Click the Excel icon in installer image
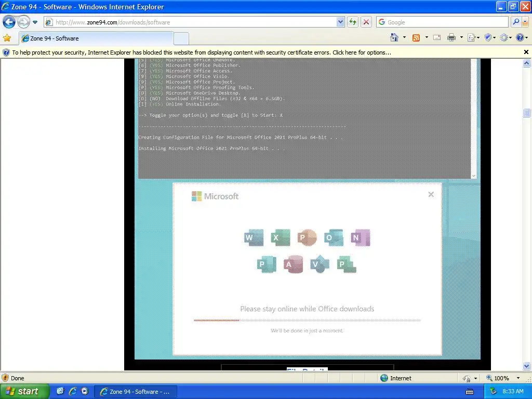 (x=280, y=237)
